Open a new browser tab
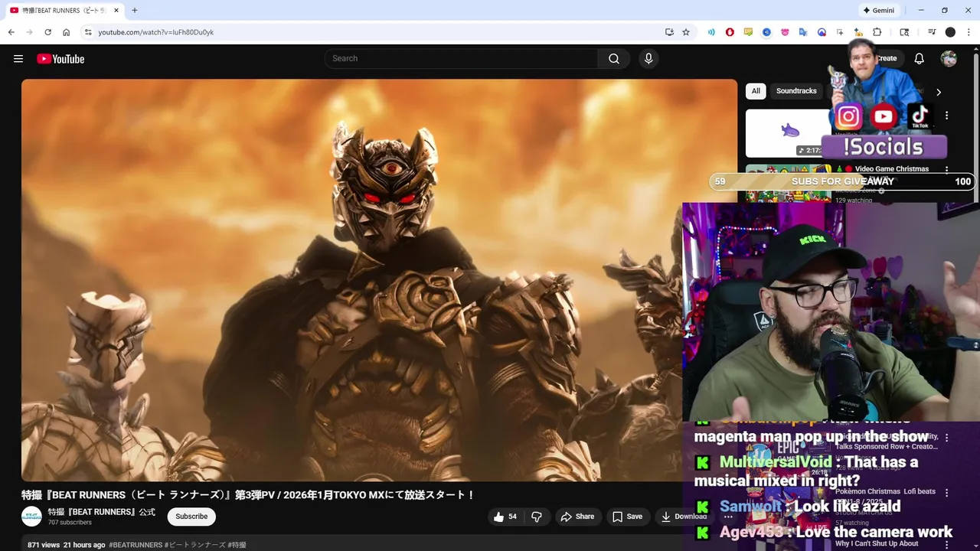The width and height of the screenshot is (980, 551). tap(135, 11)
